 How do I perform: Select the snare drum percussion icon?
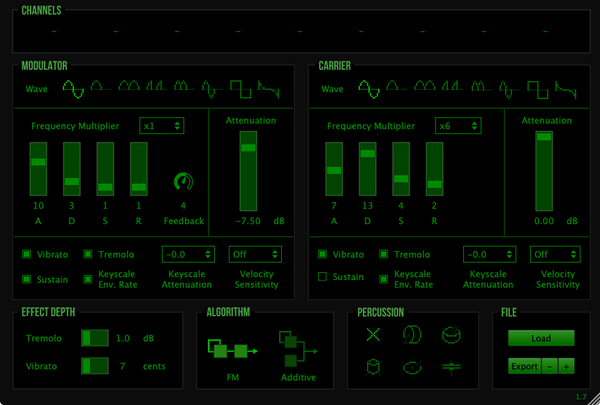coord(452,334)
